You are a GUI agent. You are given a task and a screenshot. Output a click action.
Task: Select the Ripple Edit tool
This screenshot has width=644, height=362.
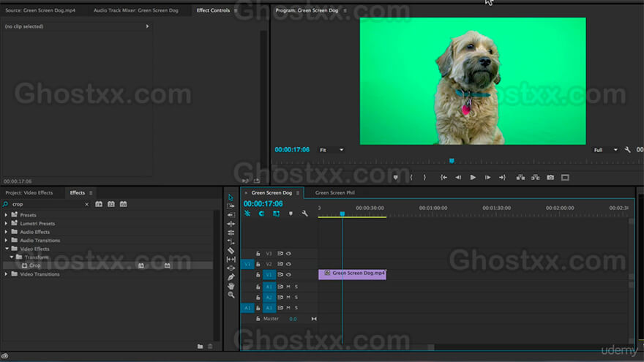point(231,224)
